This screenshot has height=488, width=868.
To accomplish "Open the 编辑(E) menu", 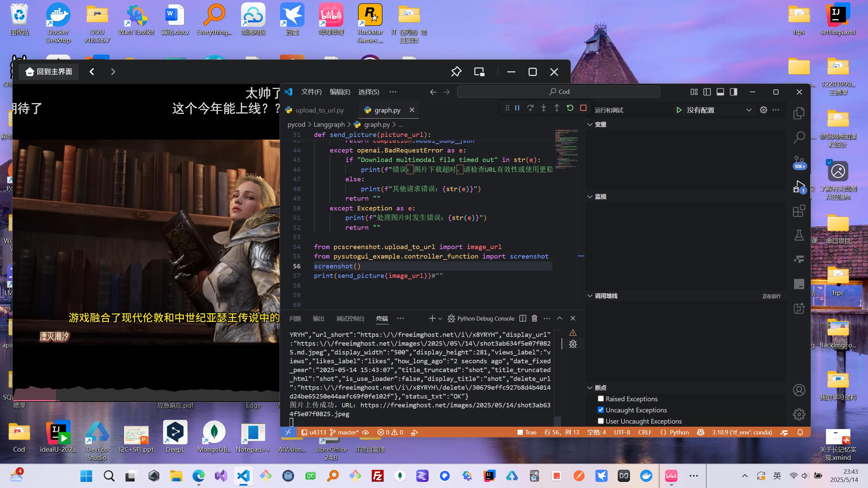I will (x=340, y=92).
